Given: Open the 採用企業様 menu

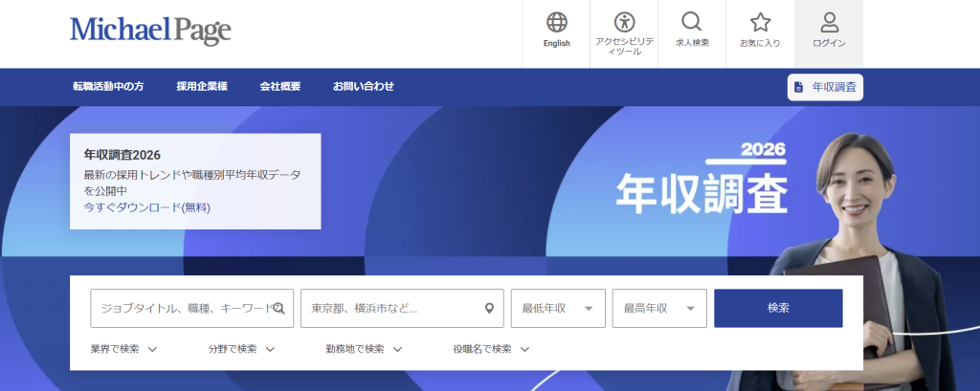Looking at the screenshot, I should click(x=202, y=86).
